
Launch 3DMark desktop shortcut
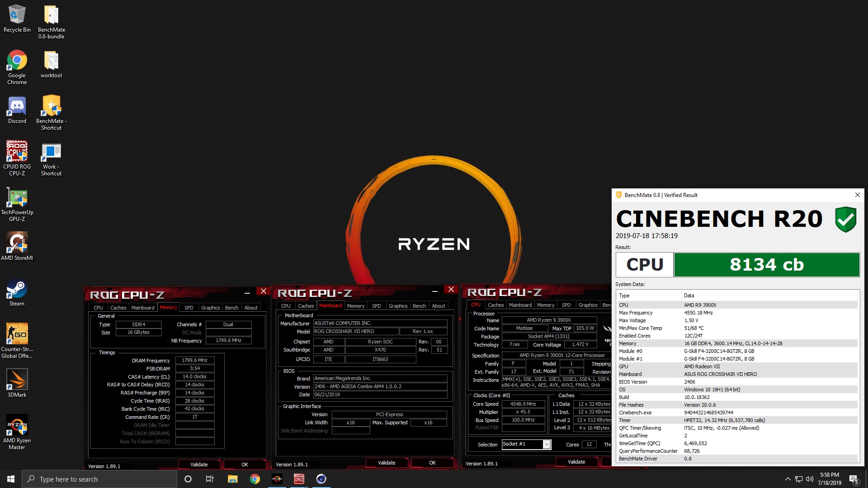point(17,383)
